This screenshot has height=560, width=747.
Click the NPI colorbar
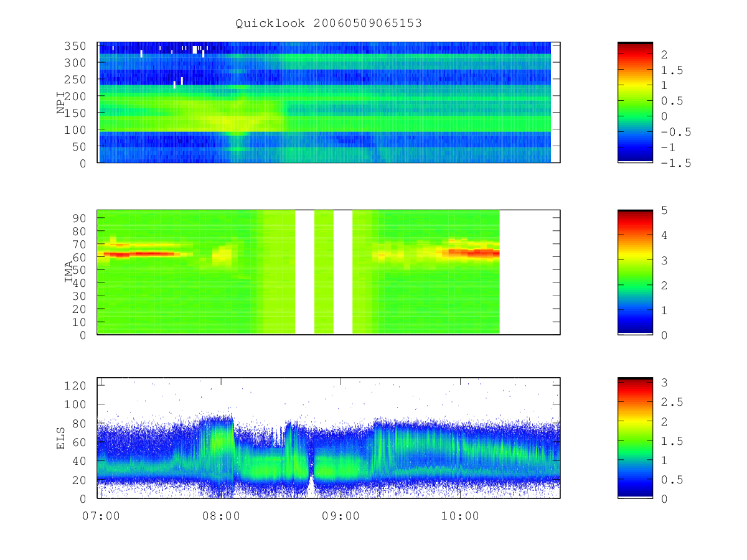point(635,103)
